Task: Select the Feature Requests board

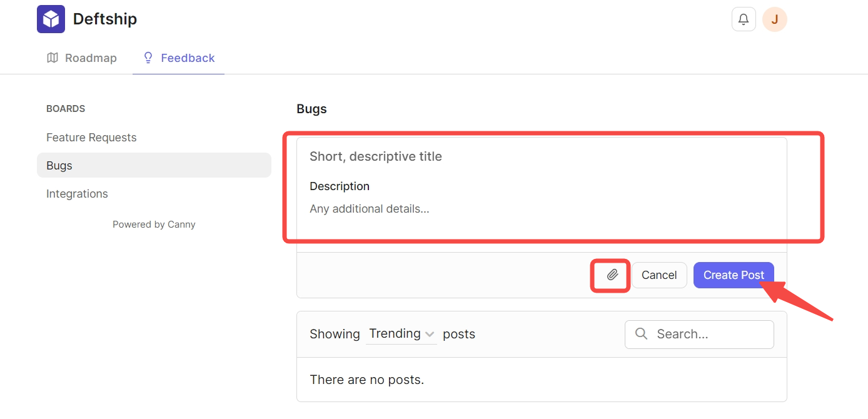Action: (x=91, y=138)
